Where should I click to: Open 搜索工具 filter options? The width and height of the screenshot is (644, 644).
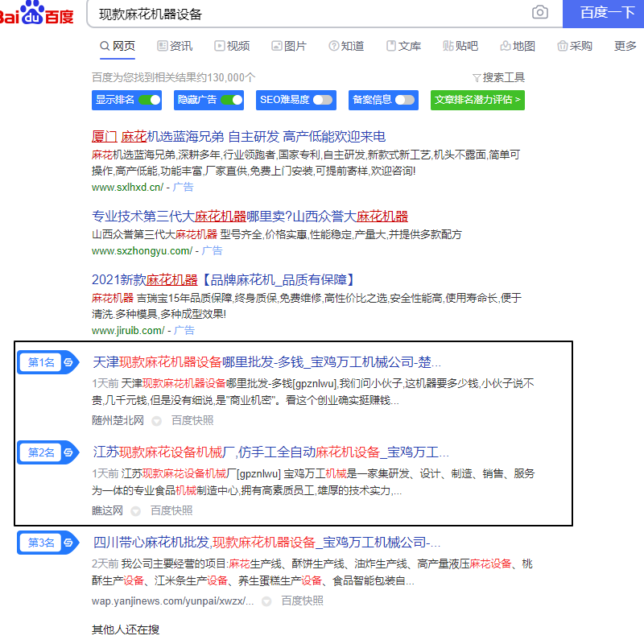[498, 77]
